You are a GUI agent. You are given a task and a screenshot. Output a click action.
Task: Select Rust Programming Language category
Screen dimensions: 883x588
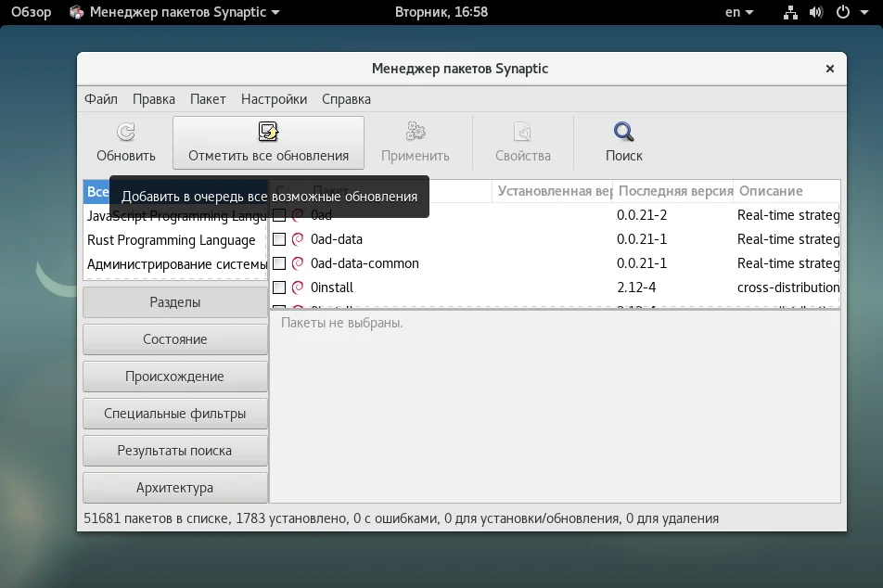coord(175,240)
